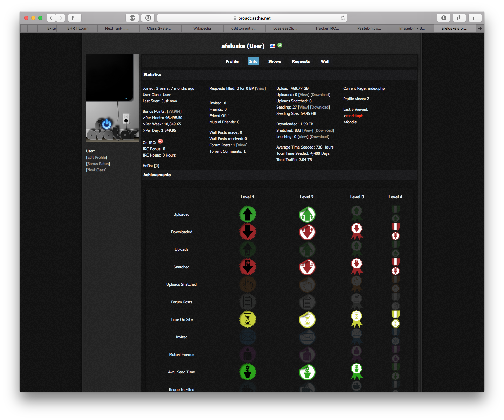Image resolution: width=504 pixels, height=420 pixels.
Task: Switch to the qBittorrent browser tab
Action: point(244,28)
